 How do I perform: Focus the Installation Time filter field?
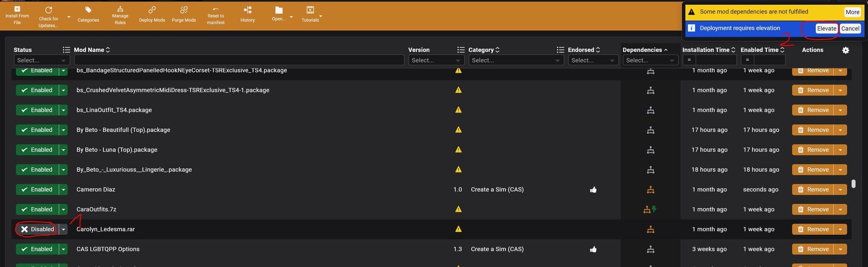click(716, 60)
